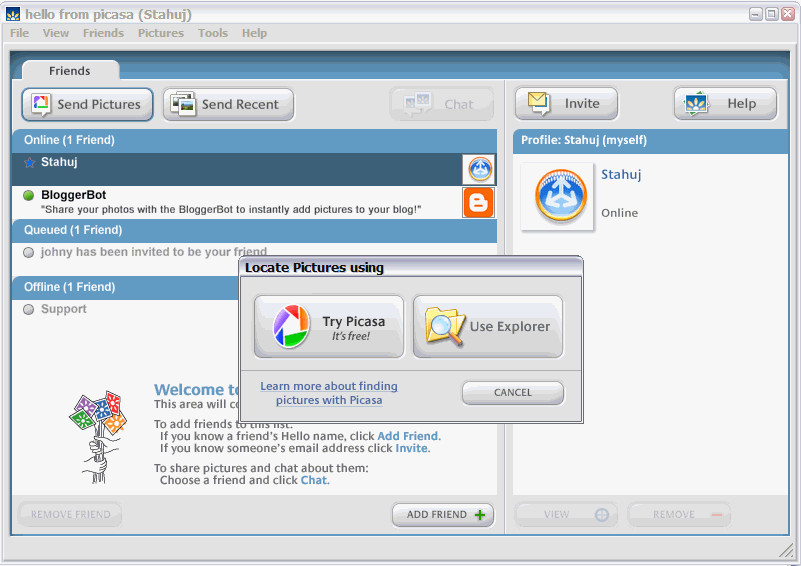Click the Send Pictures speech-bubble icon
Image resolution: width=801 pixels, height=566 pixels.
[x=41, y=104]
